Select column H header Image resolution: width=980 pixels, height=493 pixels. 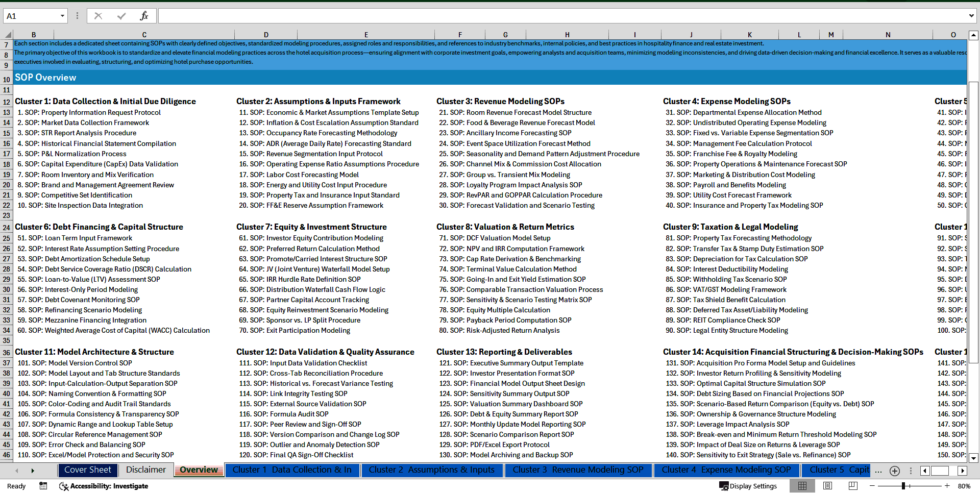(567, 35)
